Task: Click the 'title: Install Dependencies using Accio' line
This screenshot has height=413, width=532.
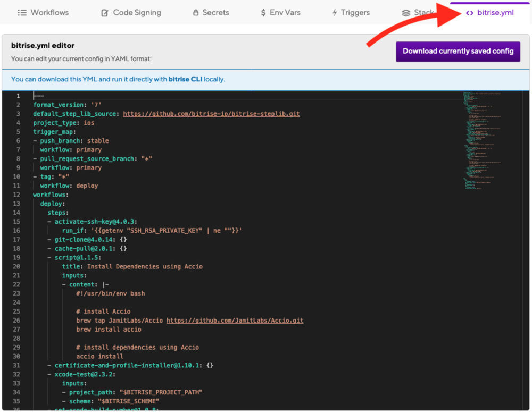Action: pyautogui.click(x=132, y=266)
